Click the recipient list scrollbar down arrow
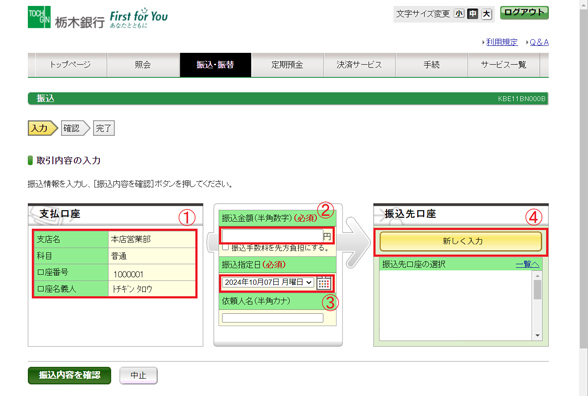Screen dimensions: 588x396 (x=537, y=335)
